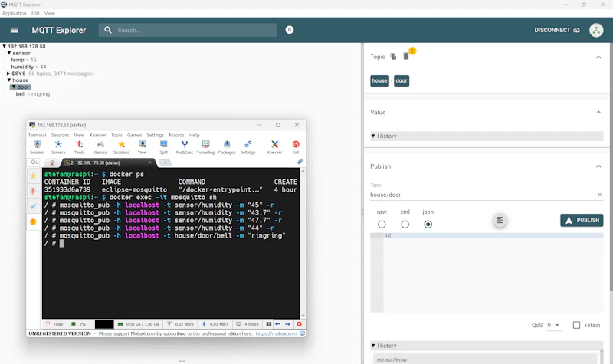Collapse the Value panel section
Screen dimensions: 613x364
tap(598, 112)
